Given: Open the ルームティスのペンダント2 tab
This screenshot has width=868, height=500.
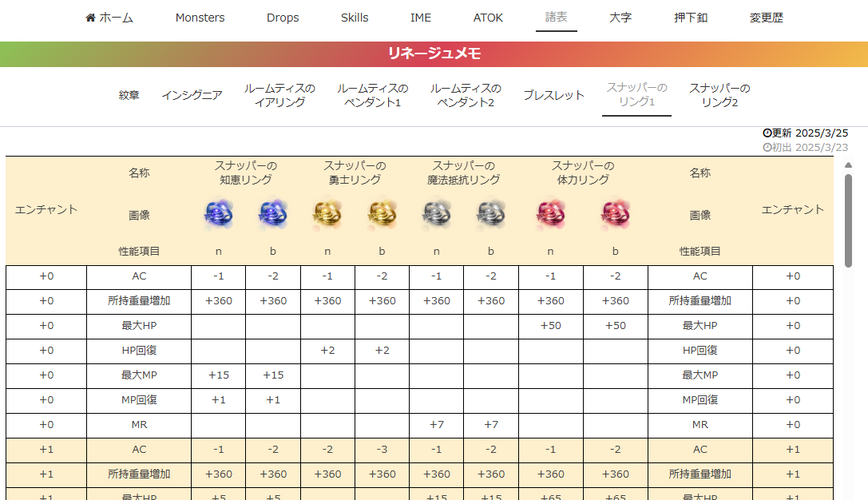Looking at the screenshot, I should 466,95.
